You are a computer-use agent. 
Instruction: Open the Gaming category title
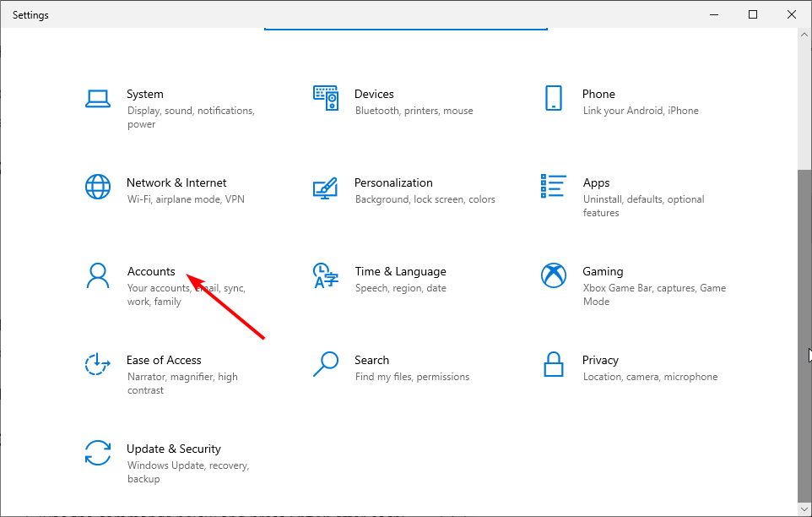coord(603,271)
